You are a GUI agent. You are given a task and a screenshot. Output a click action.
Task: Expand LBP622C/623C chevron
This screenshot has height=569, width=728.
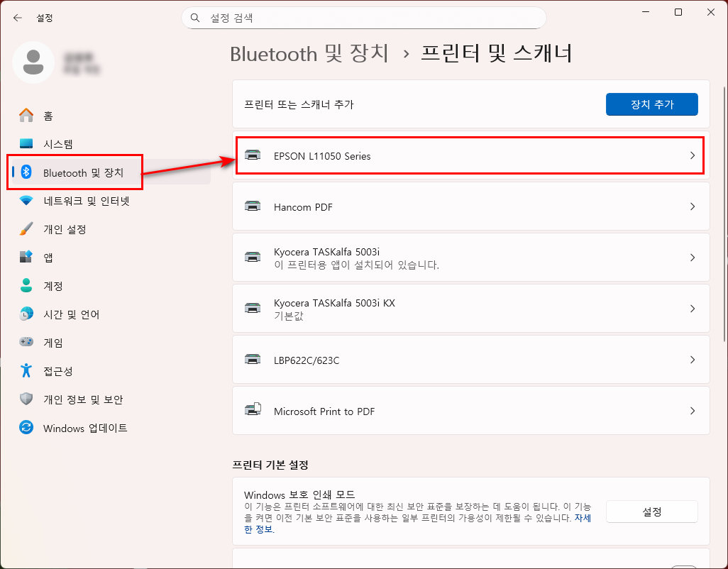coord(693,360)
